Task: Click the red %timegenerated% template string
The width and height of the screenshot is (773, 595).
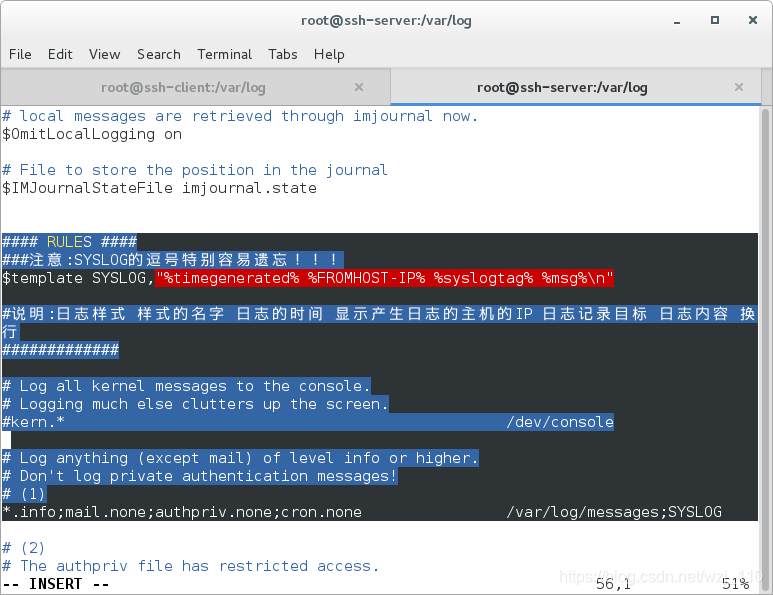Action: tap(385, 278)
